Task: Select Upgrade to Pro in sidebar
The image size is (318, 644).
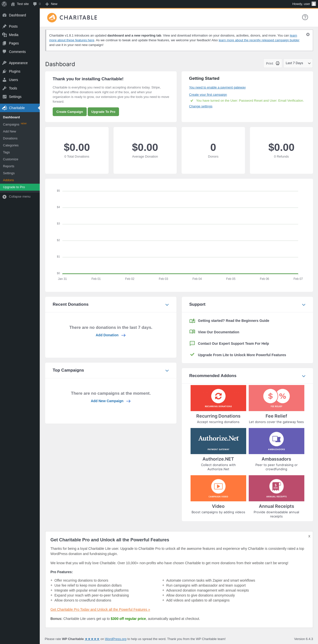Action: click(x=20, y=187)
